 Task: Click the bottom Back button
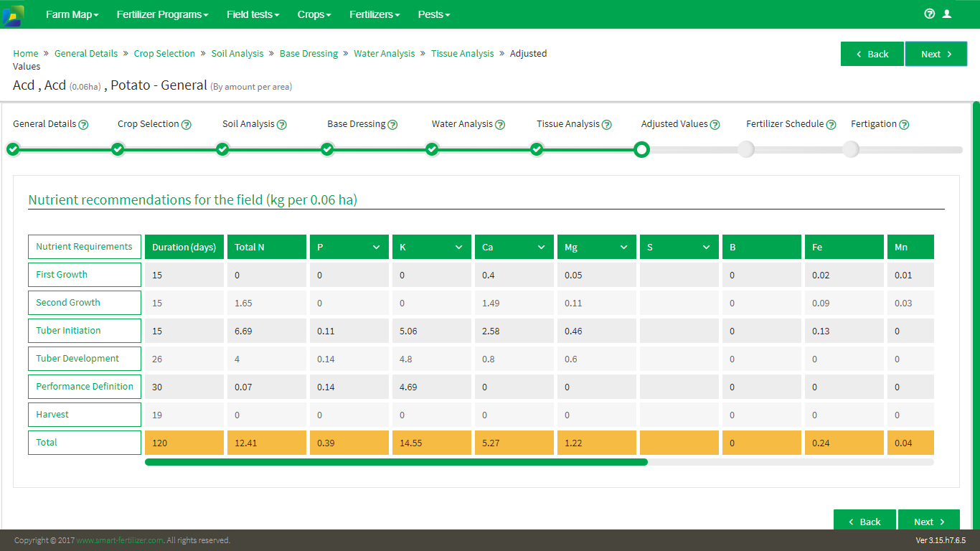point(864,521)
